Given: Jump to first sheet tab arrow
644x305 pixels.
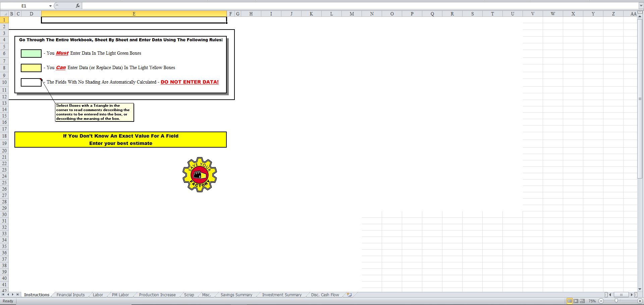Looking at the screenshot, I should pyautogui.click(x=3, y=295).
